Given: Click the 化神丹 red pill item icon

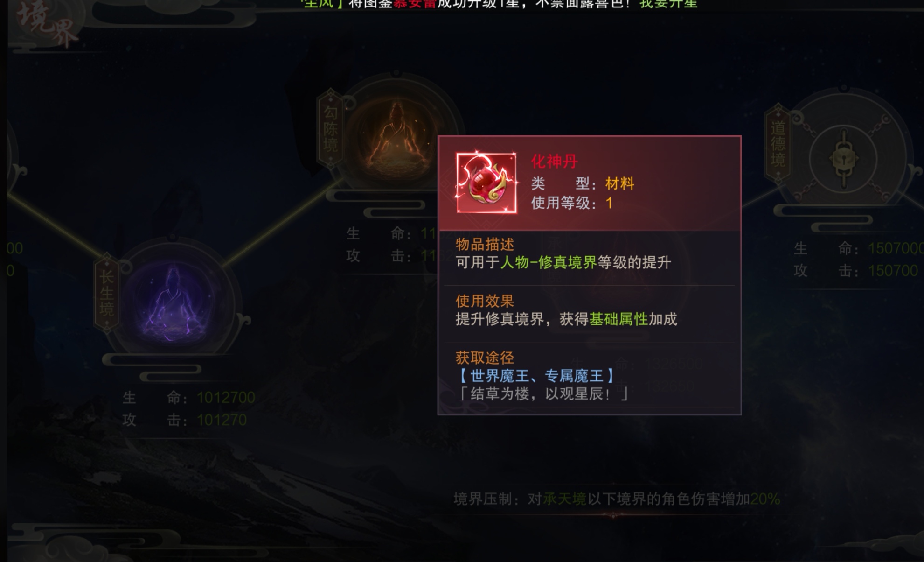Looking at the screenshot, I should [486, 183].
